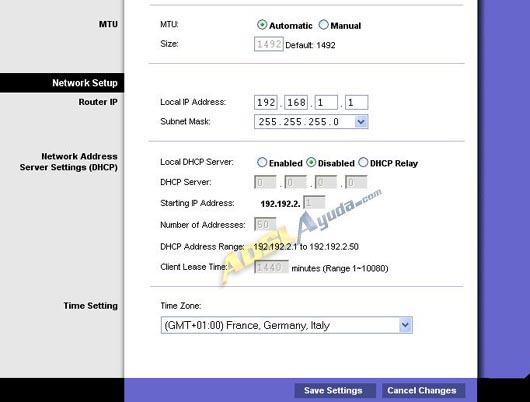Viewport: 530px width, 402px height.
Task: Click the Starting IP Address last octet field
Action: coord(314,203)
